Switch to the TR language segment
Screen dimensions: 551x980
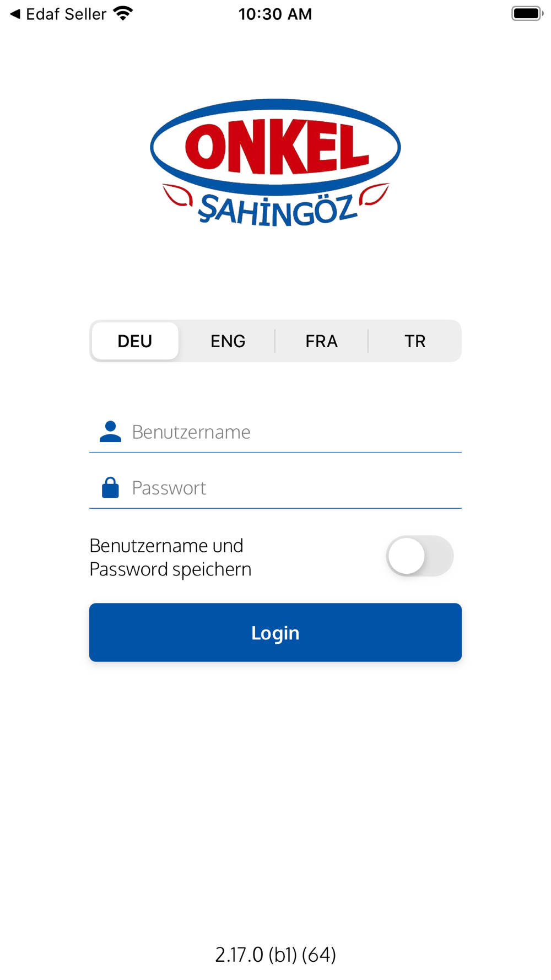(x=415, y=341)
